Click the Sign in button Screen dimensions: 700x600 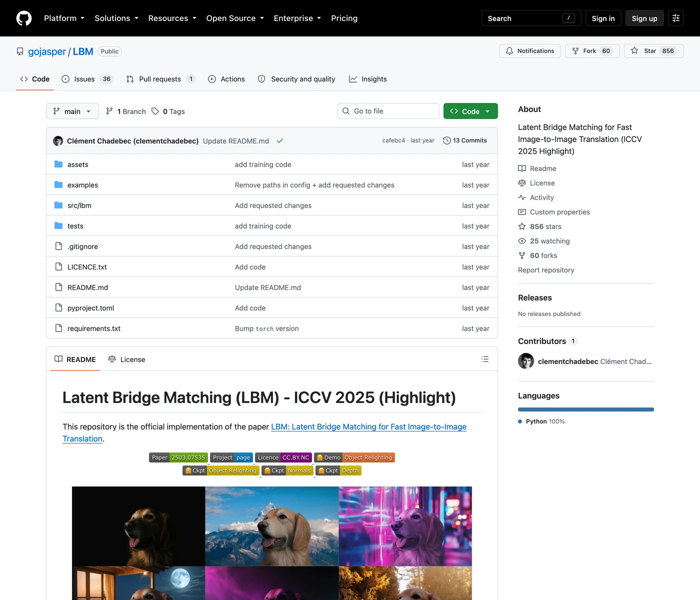(x=603, y=18)
